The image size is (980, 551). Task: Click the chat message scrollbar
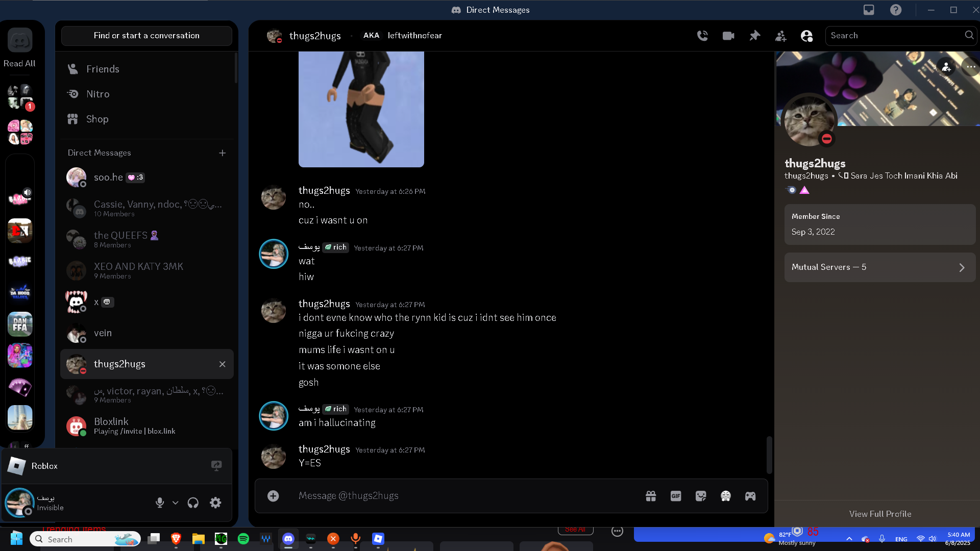coord(769,455)
